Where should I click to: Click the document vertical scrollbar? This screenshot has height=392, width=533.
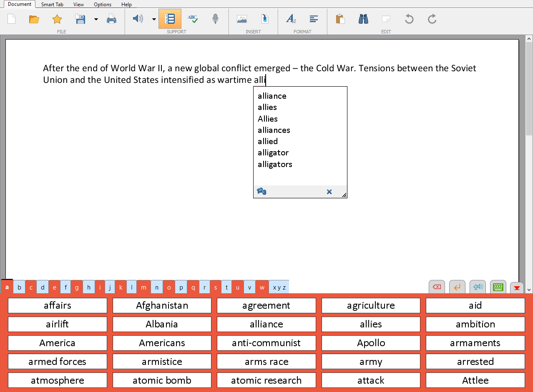529,164
